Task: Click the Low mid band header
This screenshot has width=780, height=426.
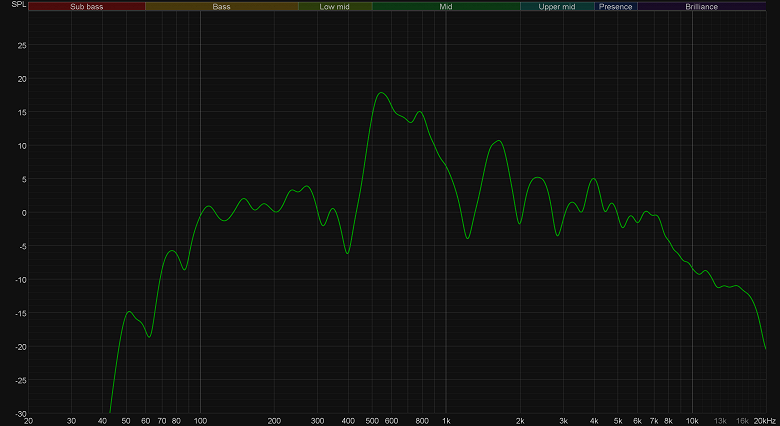Action: click(334, 6)
